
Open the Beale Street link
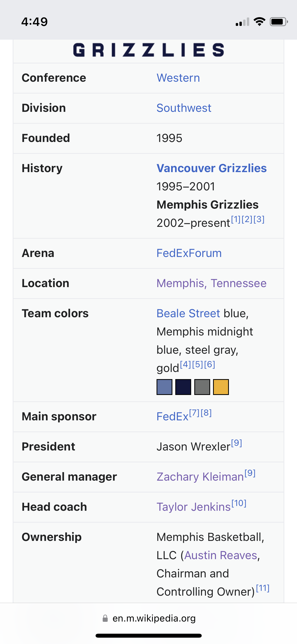point(188,314)
